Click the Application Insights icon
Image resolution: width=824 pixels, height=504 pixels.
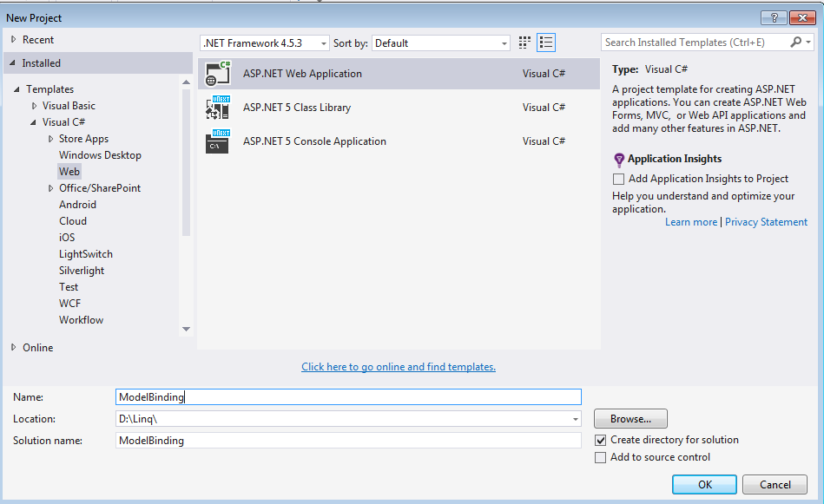[x=618, y=159]
